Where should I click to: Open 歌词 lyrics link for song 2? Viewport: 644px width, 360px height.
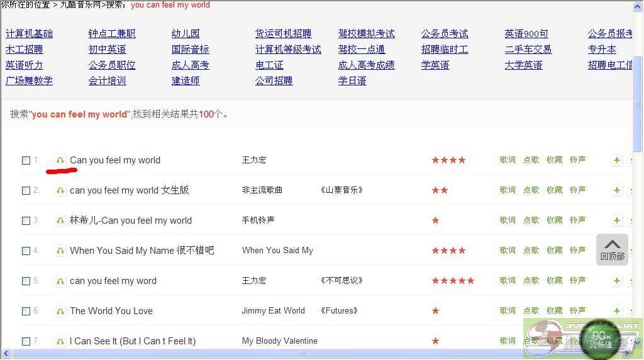pos(508,190)
